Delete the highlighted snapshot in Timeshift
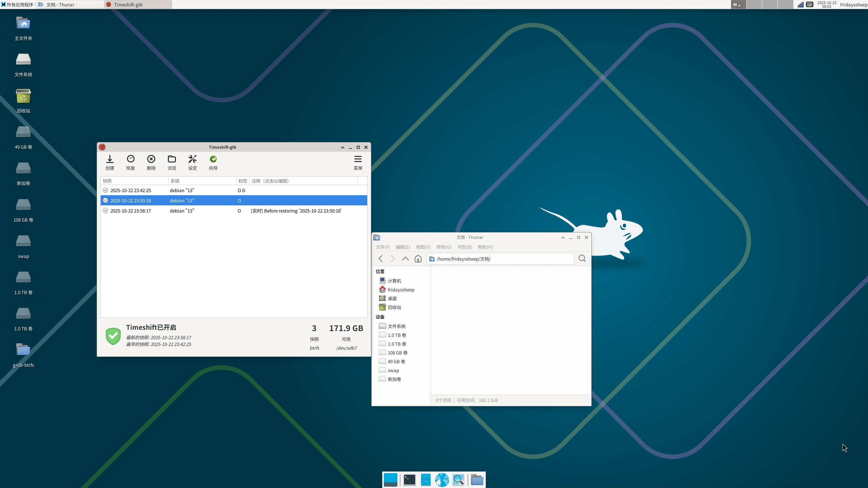 tap(151, 163)
